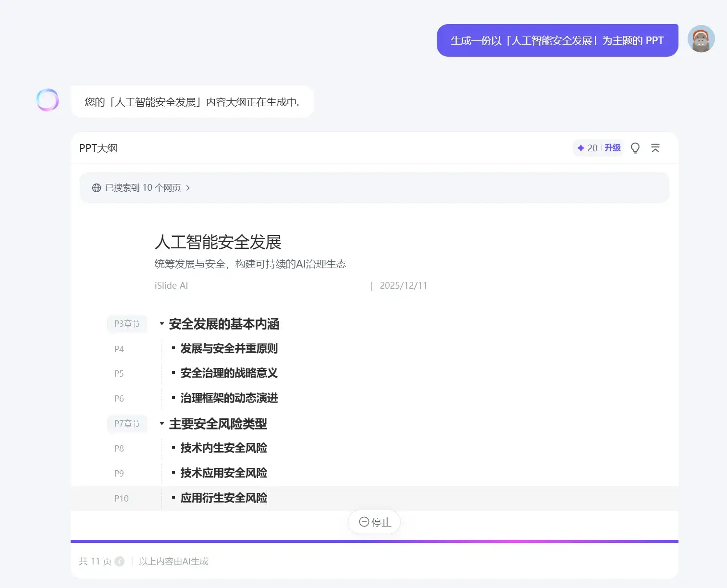The width and height of the screenshot is (727, 588).
Task: Select outline item 安全治理的战略意义
Action: tap(229, 373)
